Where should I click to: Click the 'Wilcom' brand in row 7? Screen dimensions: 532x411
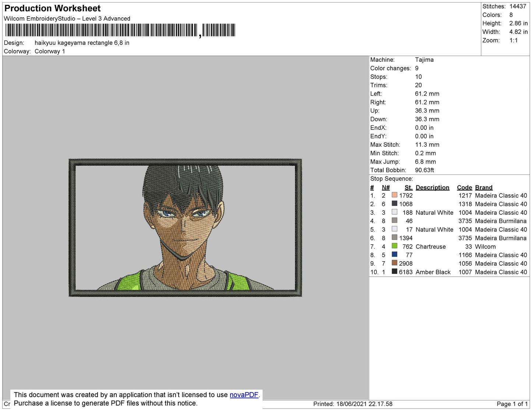point(485,247)
